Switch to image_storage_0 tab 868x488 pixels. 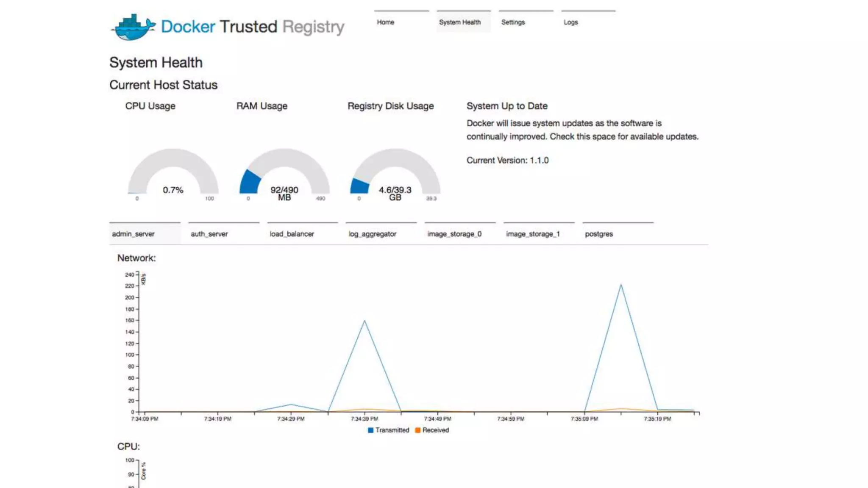(454, 234)
